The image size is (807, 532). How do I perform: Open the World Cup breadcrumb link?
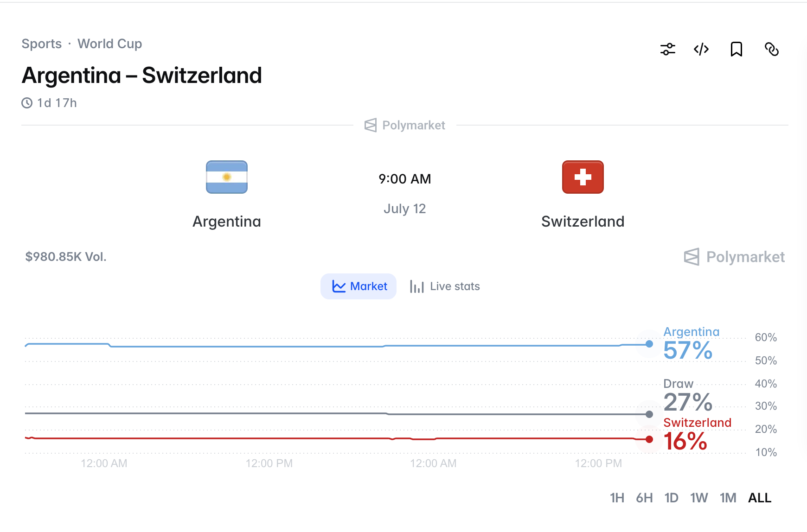(x=110, y=44)
